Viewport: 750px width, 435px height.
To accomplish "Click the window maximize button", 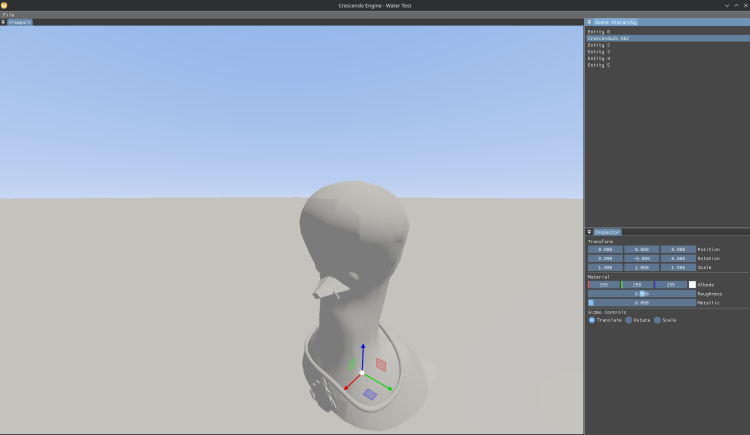I will pyautogui.click(x=737, y=6).
